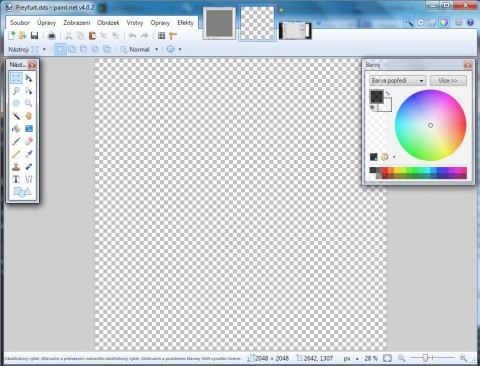Open the Settings gear icon

(459, 22)
